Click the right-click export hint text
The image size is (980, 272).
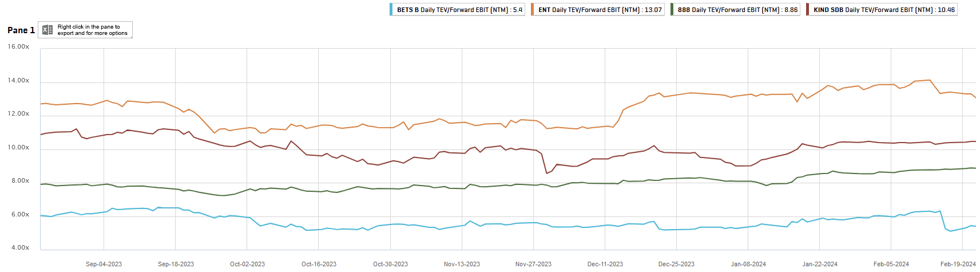pyautogui.click(x=92, y=30)
